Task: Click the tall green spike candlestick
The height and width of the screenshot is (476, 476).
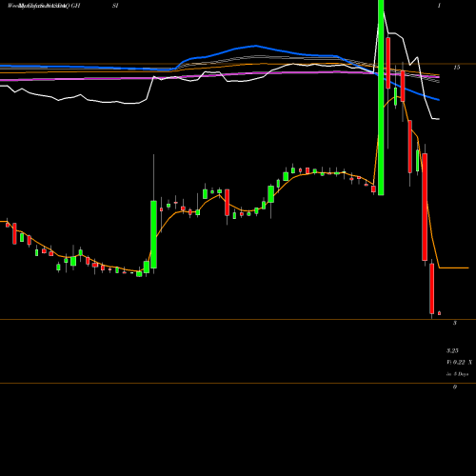Action: 381,97
